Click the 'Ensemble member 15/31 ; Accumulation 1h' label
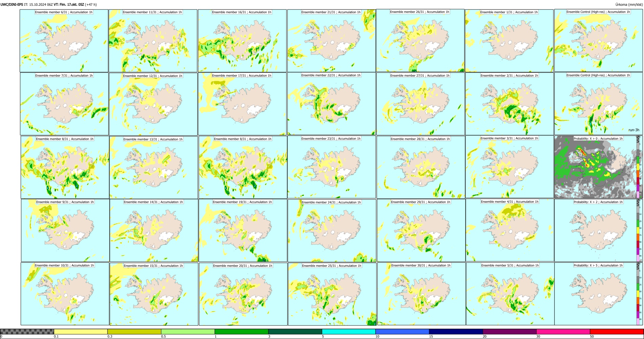This screenshot has height=339, width=644. (x=153, y=266)
